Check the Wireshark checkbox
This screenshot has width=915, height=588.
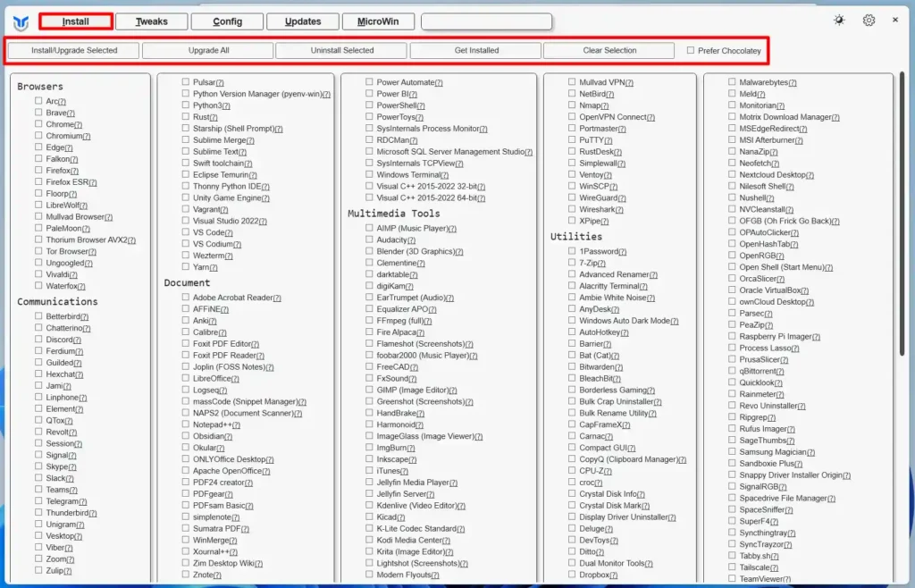tap(572, 209)
